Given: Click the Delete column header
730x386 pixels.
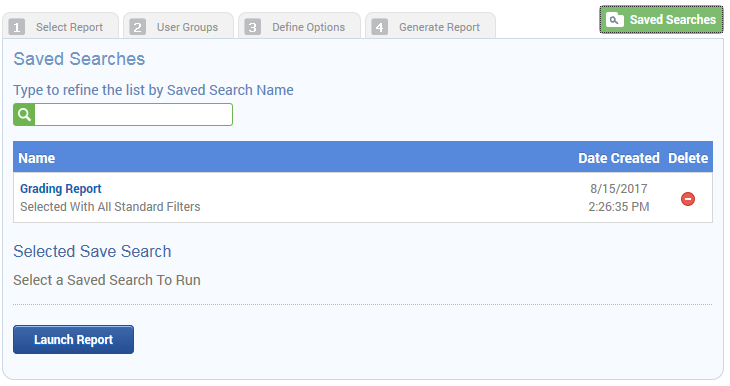Looking at the screenshot, I should tap(688, 158).
